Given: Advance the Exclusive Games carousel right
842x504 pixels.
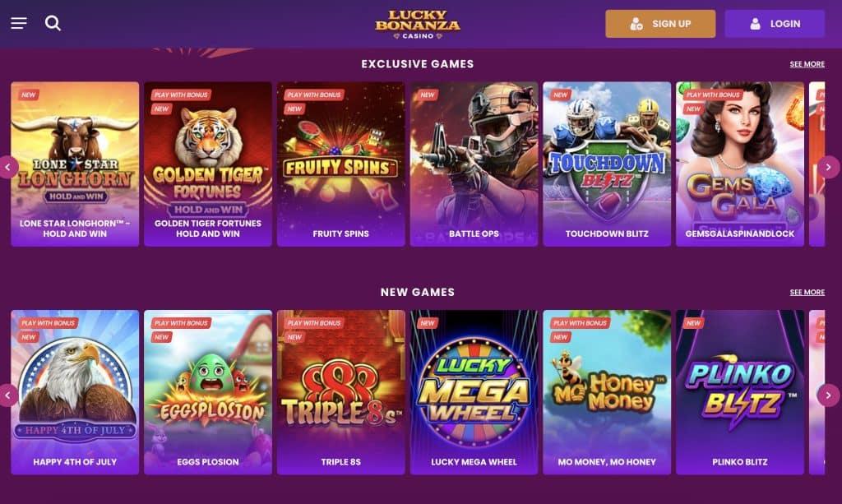Looking at the screenshot, I should (x=829, y=167).
